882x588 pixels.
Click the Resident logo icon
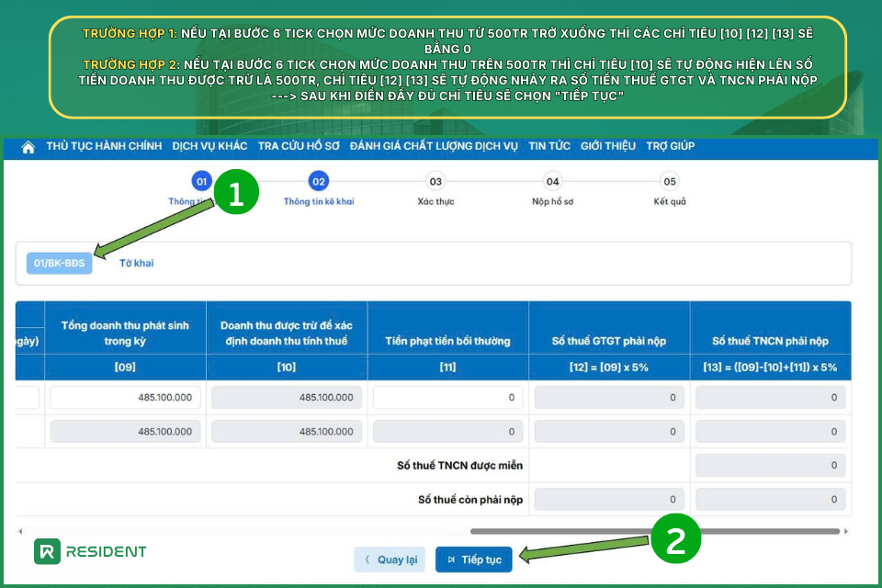47,551
